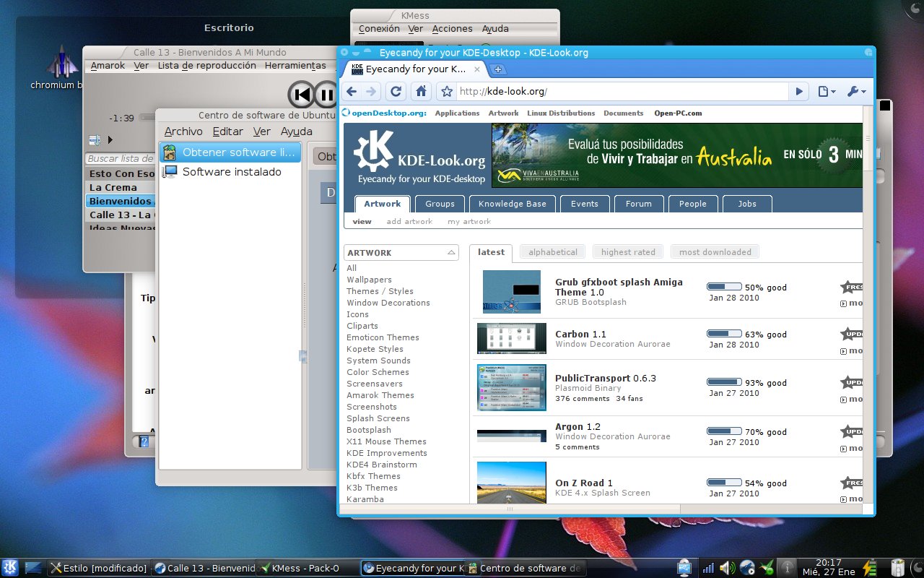Skip to previous track in Amarok

coord(303,94)
